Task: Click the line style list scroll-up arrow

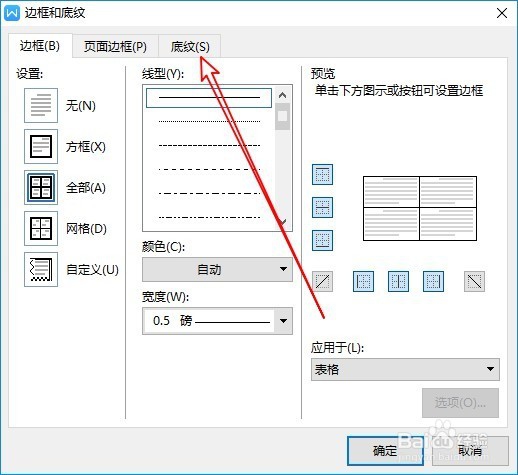Action: 282,95
